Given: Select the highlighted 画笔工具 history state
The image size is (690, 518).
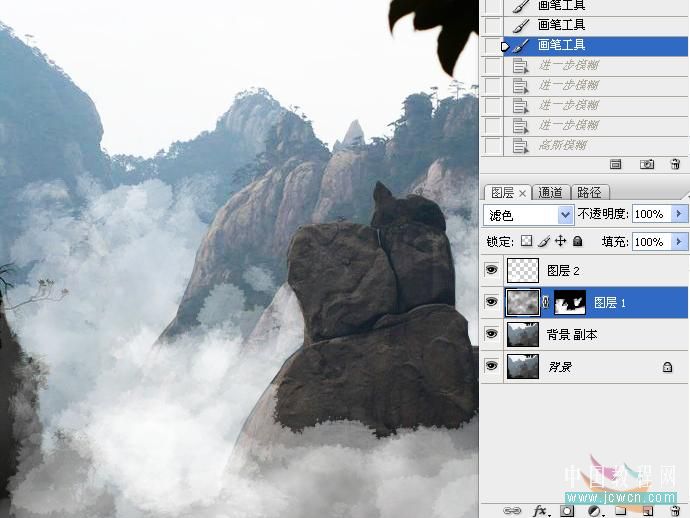Looking at the screenshot, I should [596, 45].
